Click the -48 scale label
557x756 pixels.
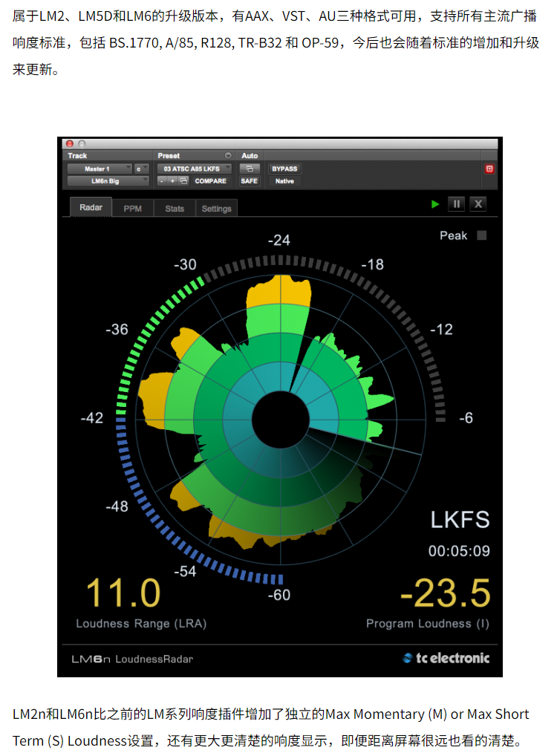pos(117,506)
